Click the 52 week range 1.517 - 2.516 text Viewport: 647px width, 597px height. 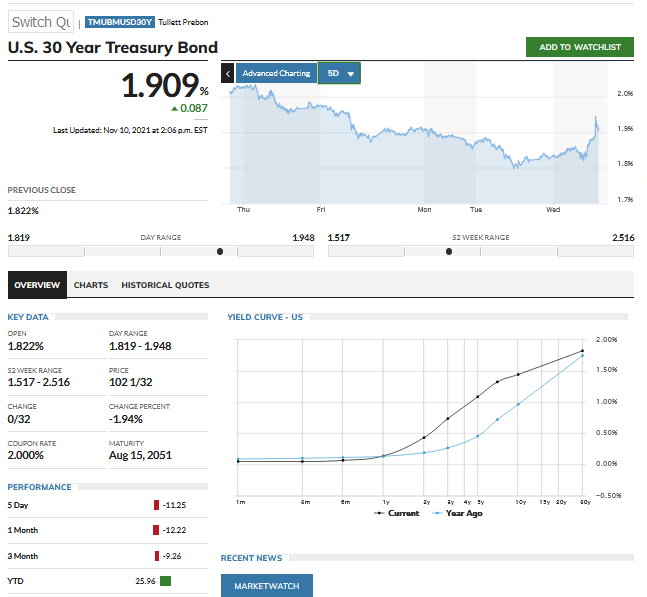click(x=39, y=382)
